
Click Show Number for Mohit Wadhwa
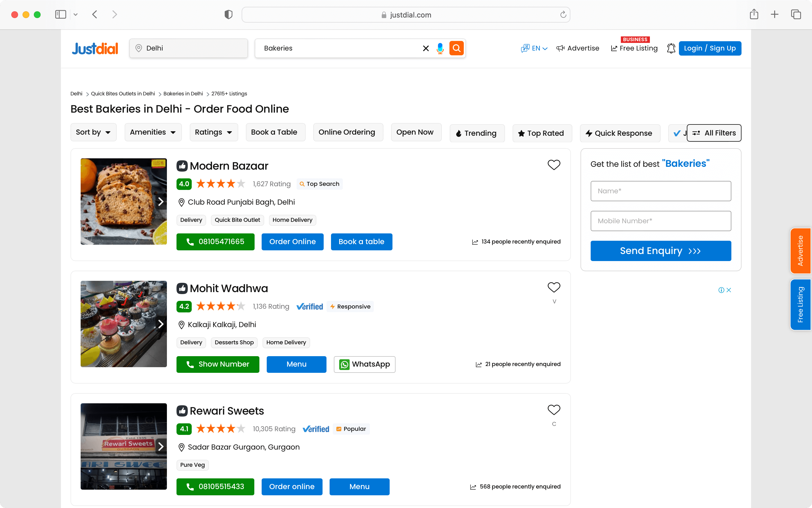coord(218,364)
